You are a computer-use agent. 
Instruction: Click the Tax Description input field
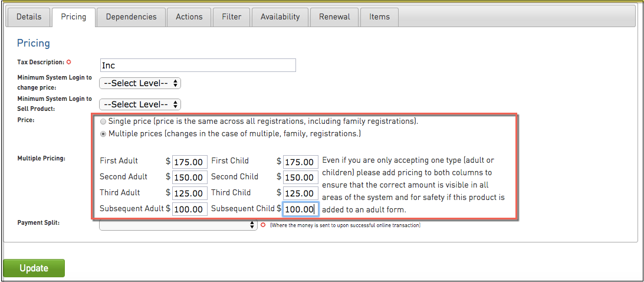pyautogui.click(x=198, y=65)
